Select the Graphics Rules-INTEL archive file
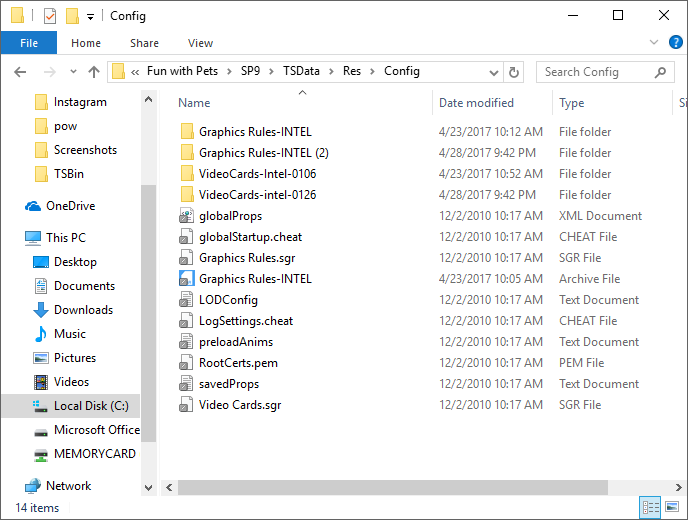 [x=255, y=279]
